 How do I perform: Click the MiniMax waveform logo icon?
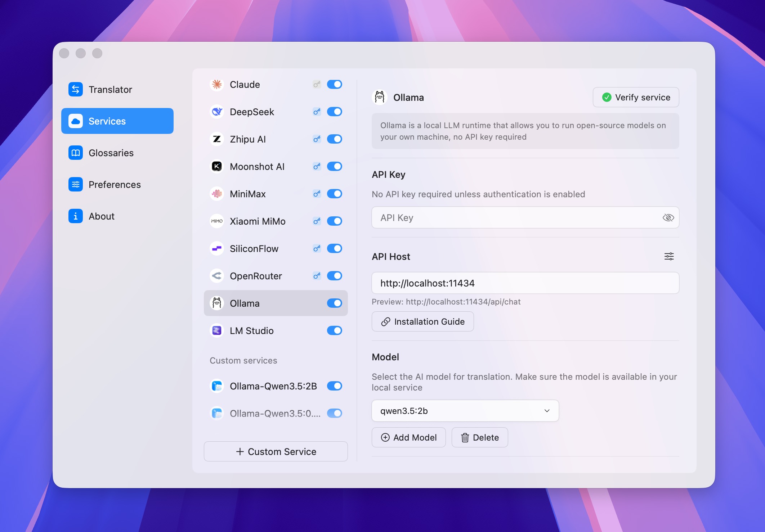pyautogui.click(x=217, y=194)
